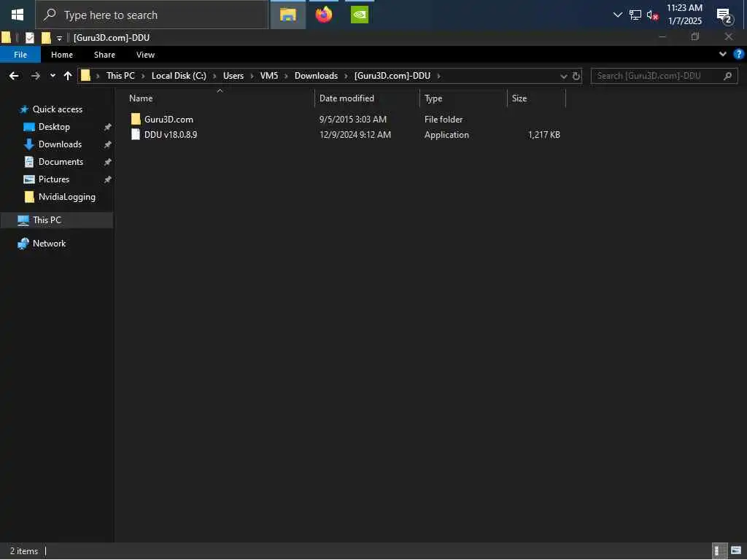Select the DDU v18.0.8.9 application file
Viewport: 747px width, 560px height.
pyautogui.click(x=171, y=135)
